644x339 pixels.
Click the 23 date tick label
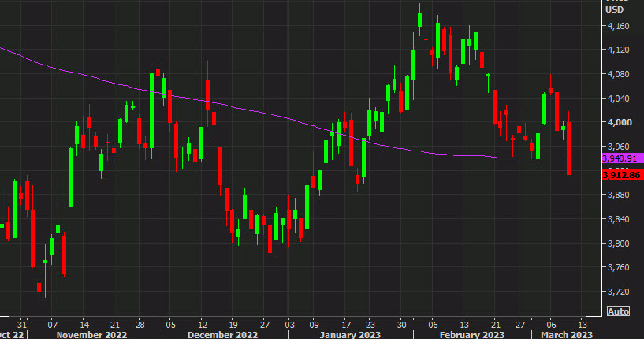tap(370, 325)
